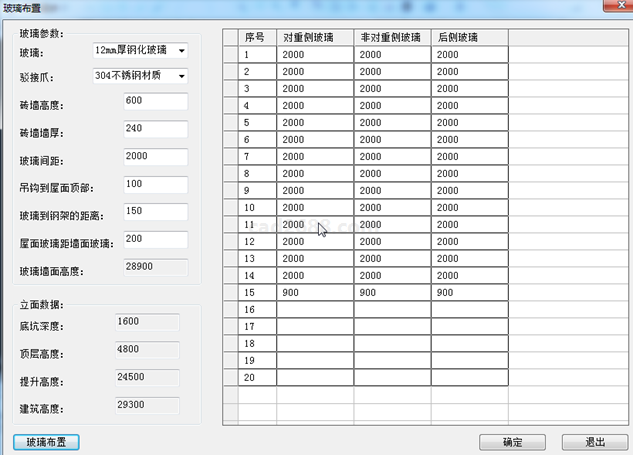Image resolution: width=633 pixels, height=455 pixels.
Task: Click the 吊钩到屋面顶部 value field
Action: click(x=155, y=184)
